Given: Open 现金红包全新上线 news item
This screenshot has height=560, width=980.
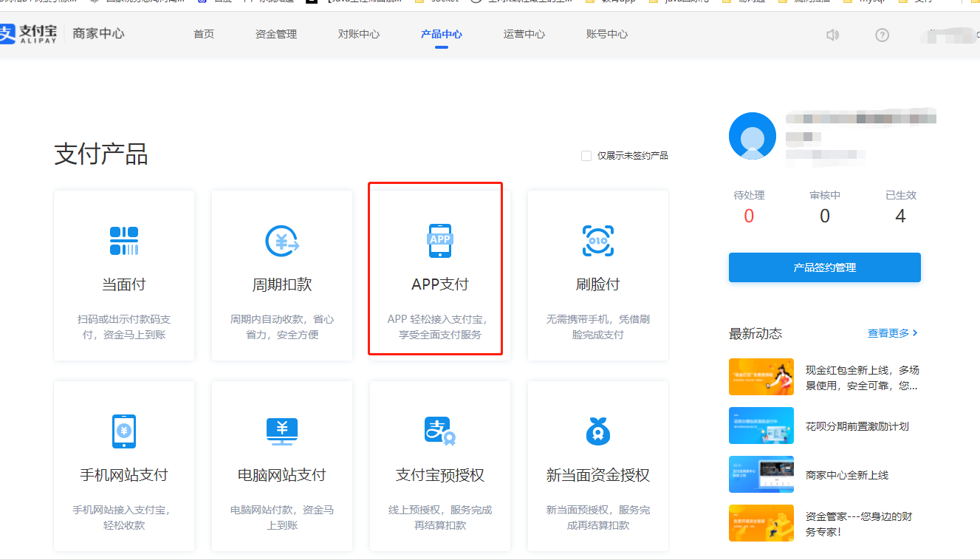Looking at the screenshot, I should point(863,378).
